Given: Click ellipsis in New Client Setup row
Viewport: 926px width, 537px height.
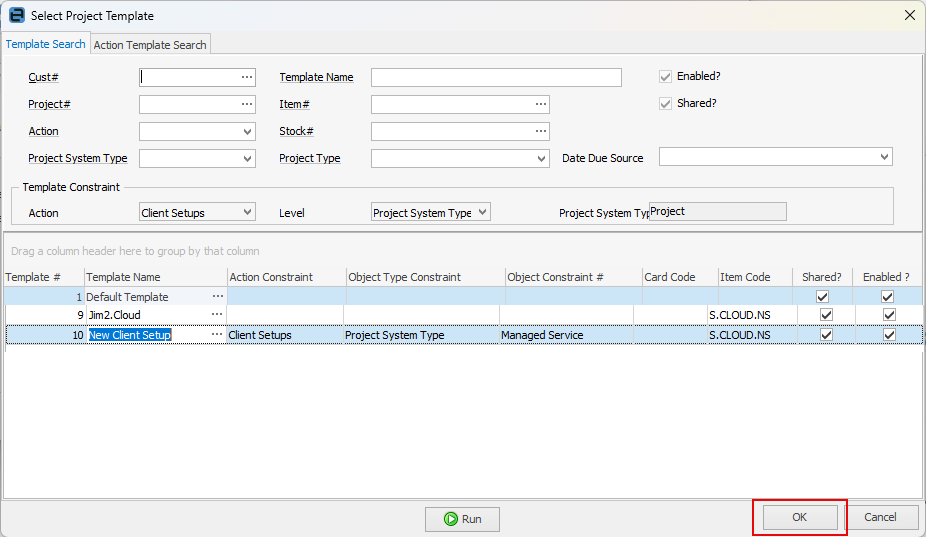Looking at the screenshot, I should pos(217,335).
